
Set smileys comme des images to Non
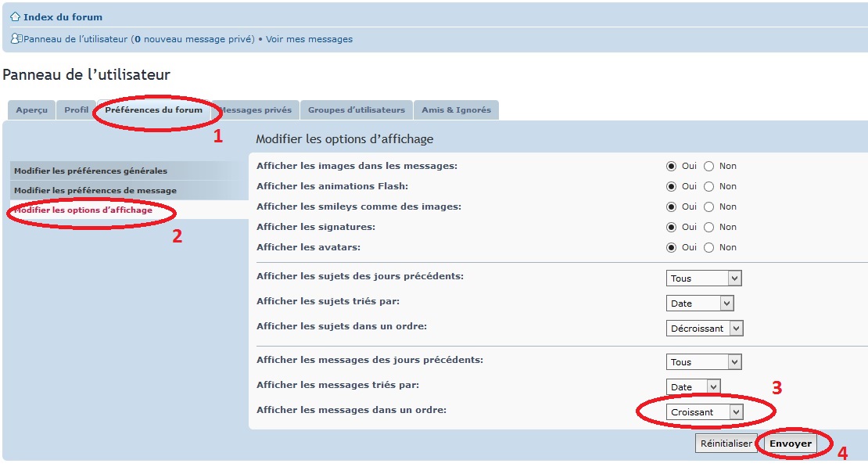pos(709,207)
